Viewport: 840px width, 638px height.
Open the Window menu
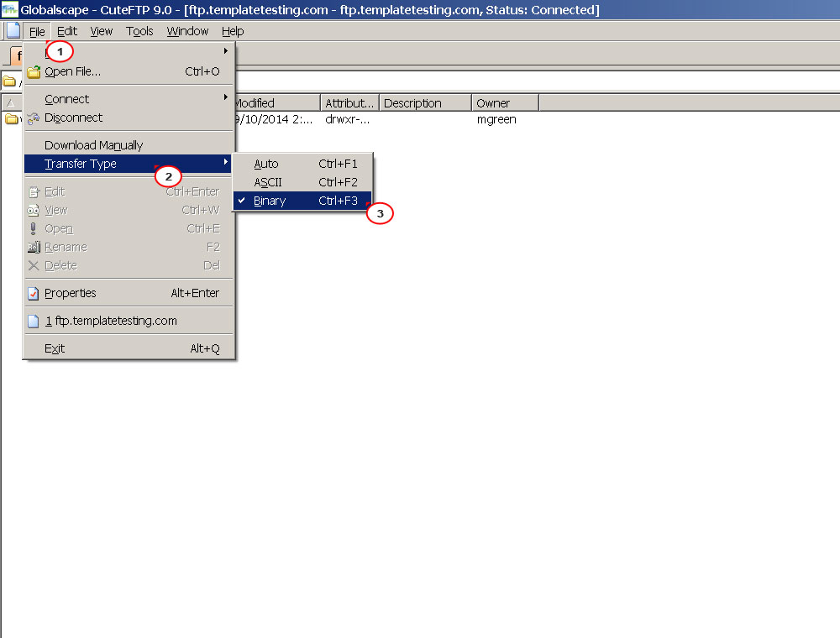[187, 32]
